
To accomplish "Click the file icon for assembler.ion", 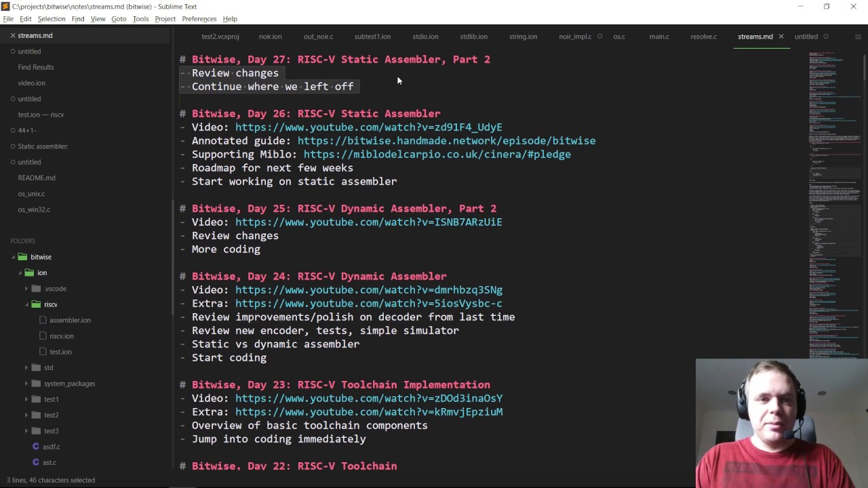I will [x=43, y=320].
